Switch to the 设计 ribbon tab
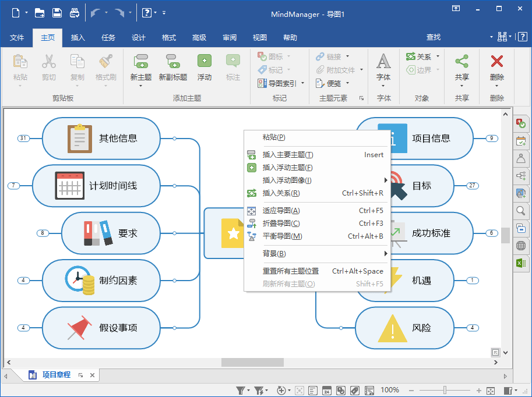Screen dimensions: 532x397 139,38
